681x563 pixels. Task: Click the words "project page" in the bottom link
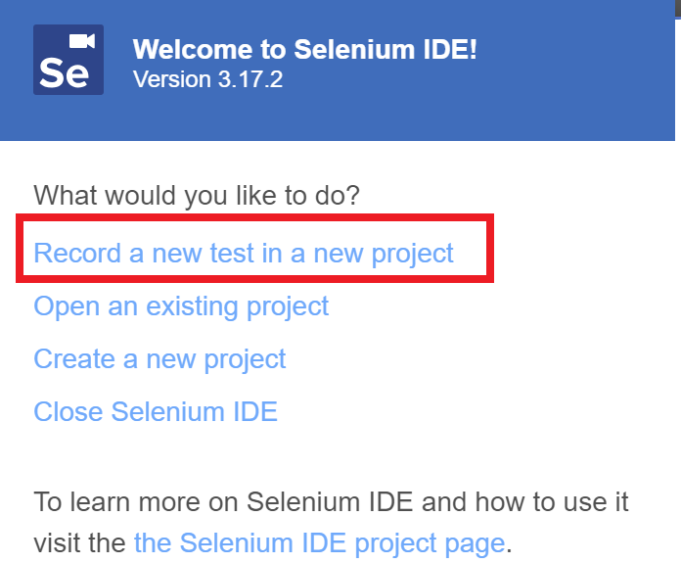coord(430,544)
